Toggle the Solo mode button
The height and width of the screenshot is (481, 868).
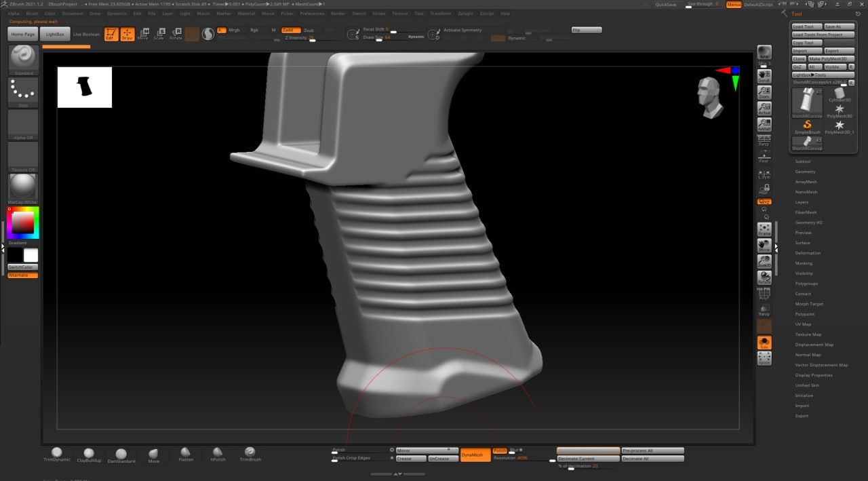pyautogui.click(x=764, y=343)
